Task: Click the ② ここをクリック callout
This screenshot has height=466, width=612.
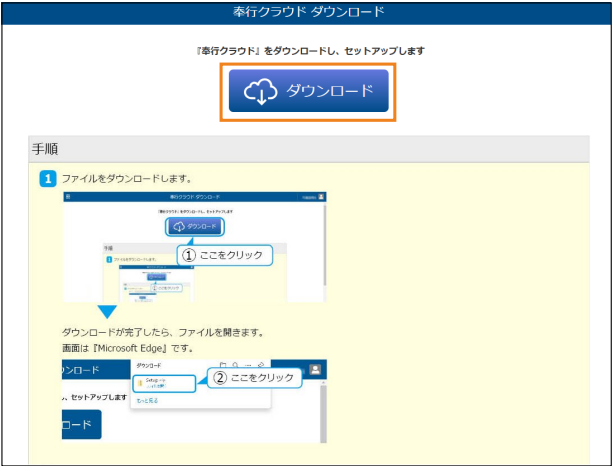Action: [255, 378]
